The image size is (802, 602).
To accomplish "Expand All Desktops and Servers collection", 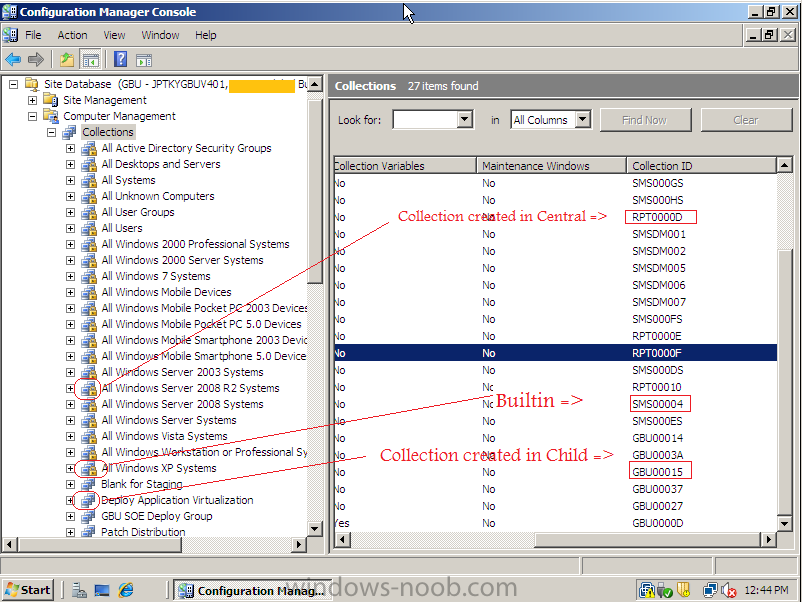I will click(71, 164).
